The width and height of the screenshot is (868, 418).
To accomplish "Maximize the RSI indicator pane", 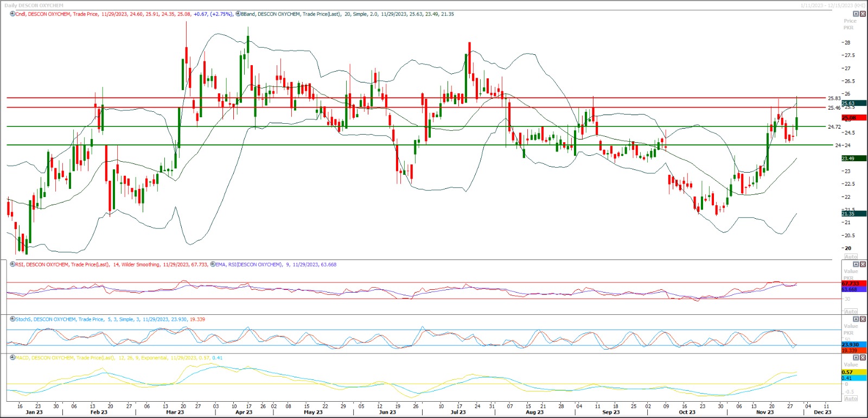I will 856,264.
